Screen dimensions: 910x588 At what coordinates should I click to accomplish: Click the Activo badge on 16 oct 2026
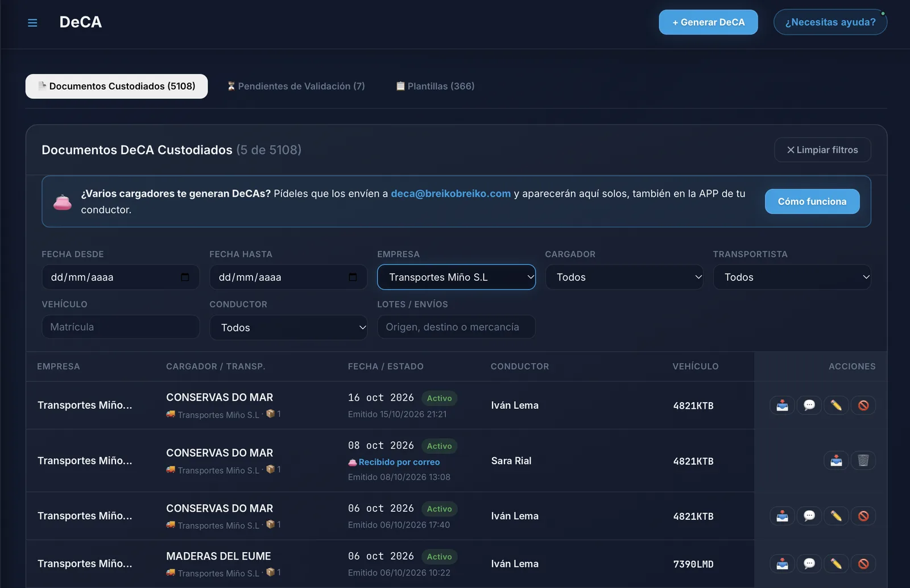(x=440, y=398)
